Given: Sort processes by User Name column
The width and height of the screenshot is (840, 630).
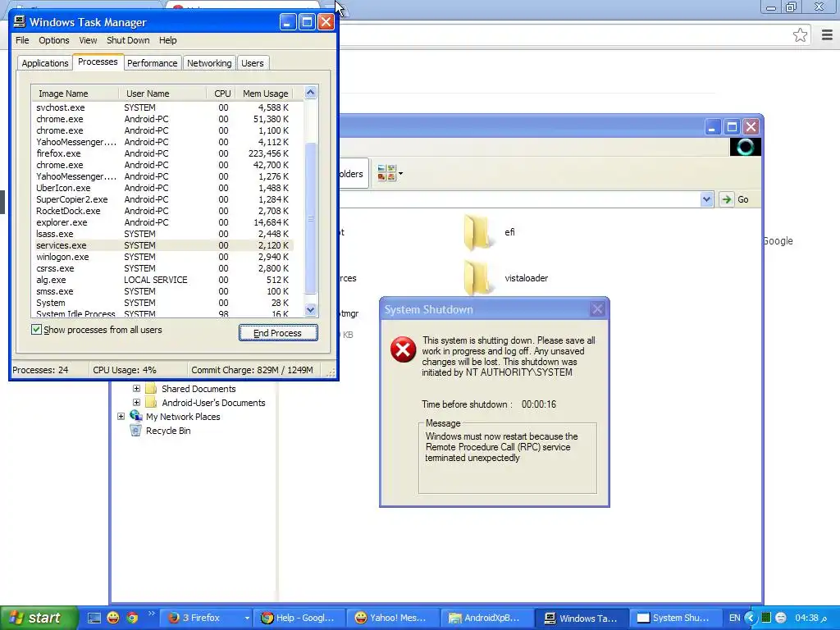Looking at the screenshot, I should pos(162,94).
